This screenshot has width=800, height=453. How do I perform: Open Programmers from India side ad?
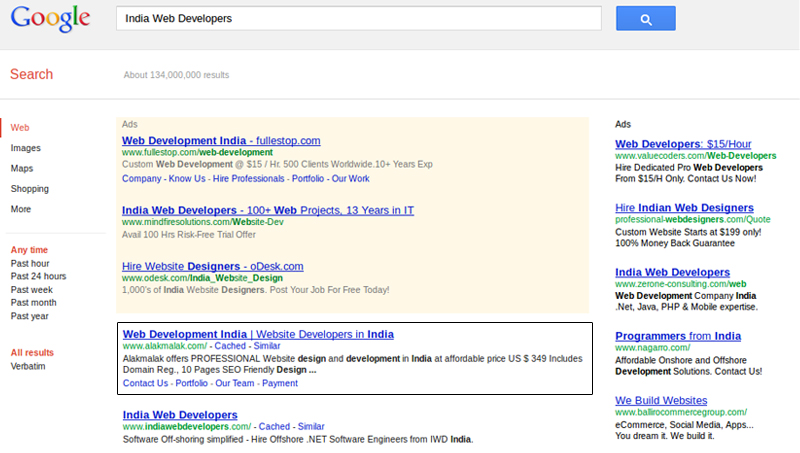pos(678,336)
